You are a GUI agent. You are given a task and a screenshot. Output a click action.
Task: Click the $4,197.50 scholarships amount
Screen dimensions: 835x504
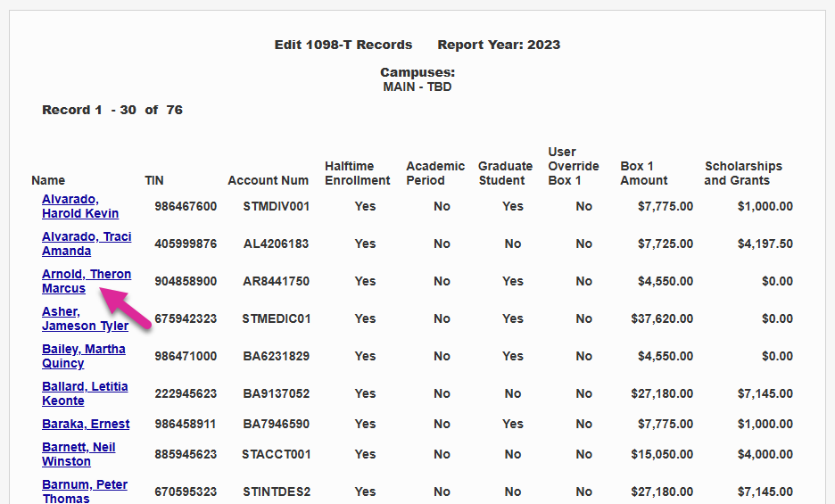pos(765,244)
